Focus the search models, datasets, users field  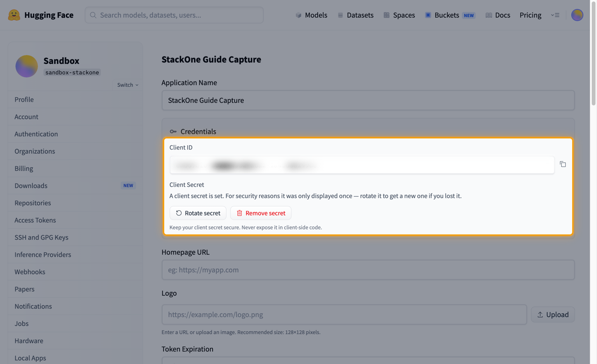[174, 15]
